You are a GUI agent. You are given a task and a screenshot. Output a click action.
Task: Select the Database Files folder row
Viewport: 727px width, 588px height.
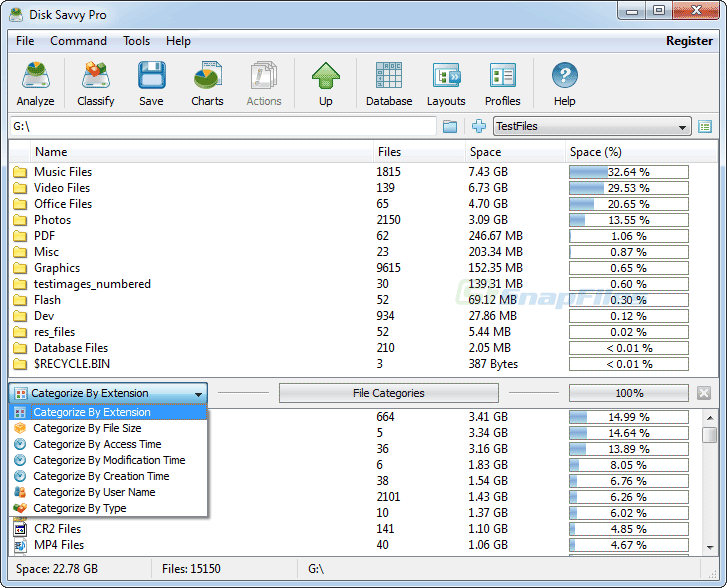click(x=364, y=348)
